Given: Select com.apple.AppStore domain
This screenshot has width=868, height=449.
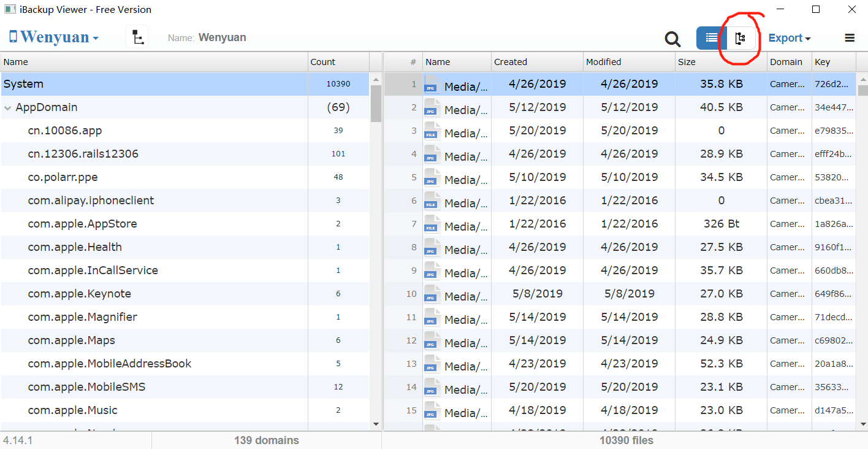Looking at the screenshot, I should [185, 224].
